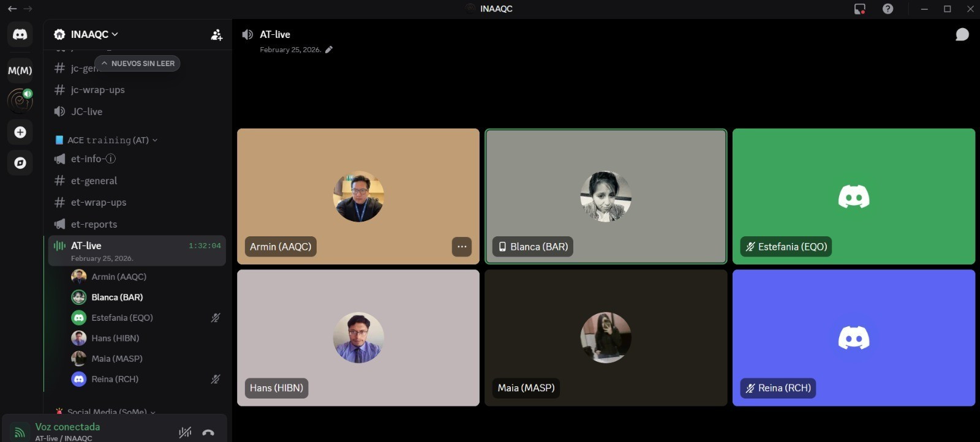
Task: Join the JC-live voice channel
Action: [86, 111]
